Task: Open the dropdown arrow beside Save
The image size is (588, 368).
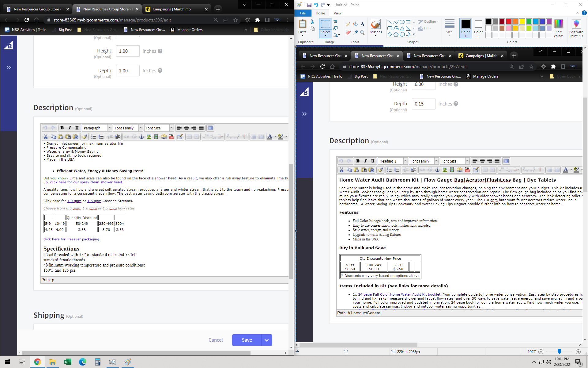Action: click(x=266, y=340)
